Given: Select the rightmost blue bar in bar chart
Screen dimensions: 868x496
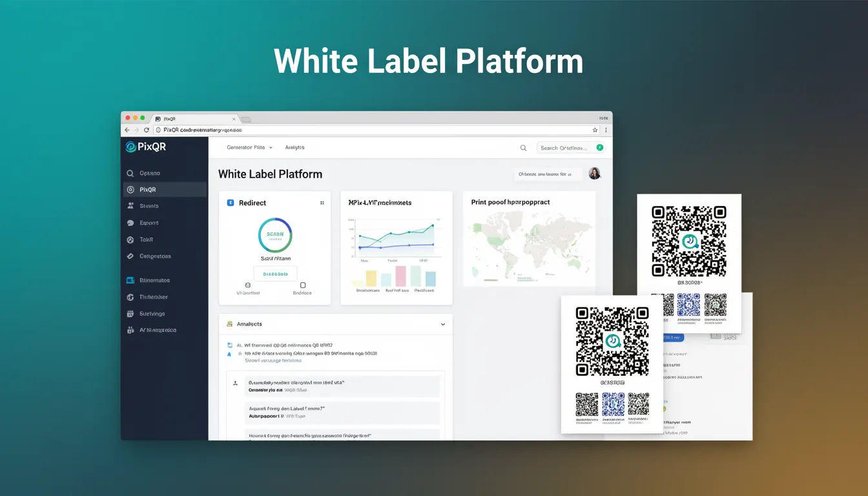Looking at the screenshot, I should coord(430,278).
